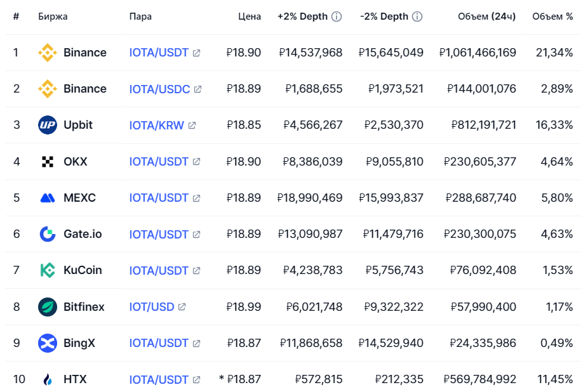Open the Gate.io exchange name

tap(83, 234)
